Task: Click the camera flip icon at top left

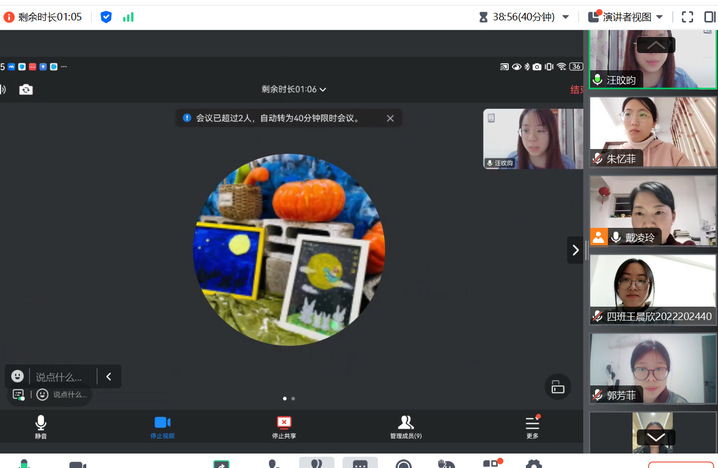Action: 25,90
